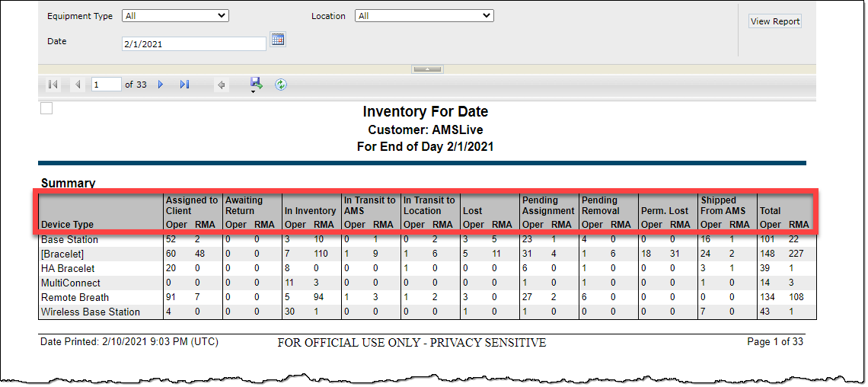Toggle the checkbox above the Summary section
This screenshot has width=868, height=387.
[x=46, y=108]
